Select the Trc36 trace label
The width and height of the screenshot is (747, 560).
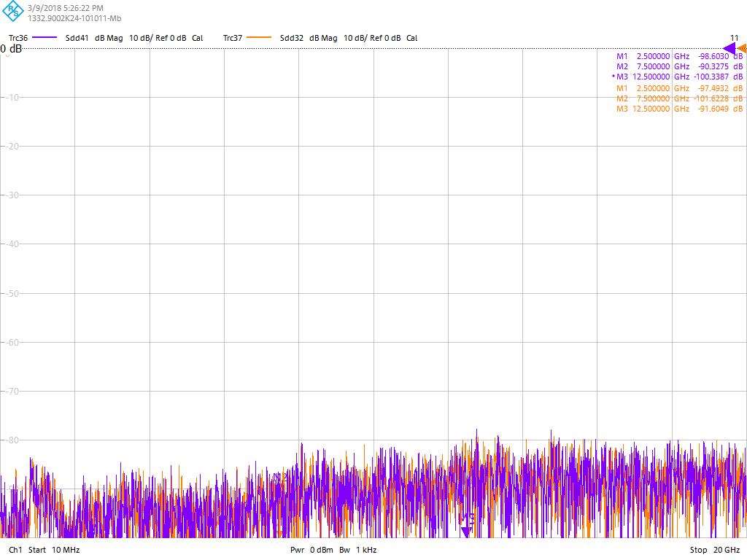19,38
